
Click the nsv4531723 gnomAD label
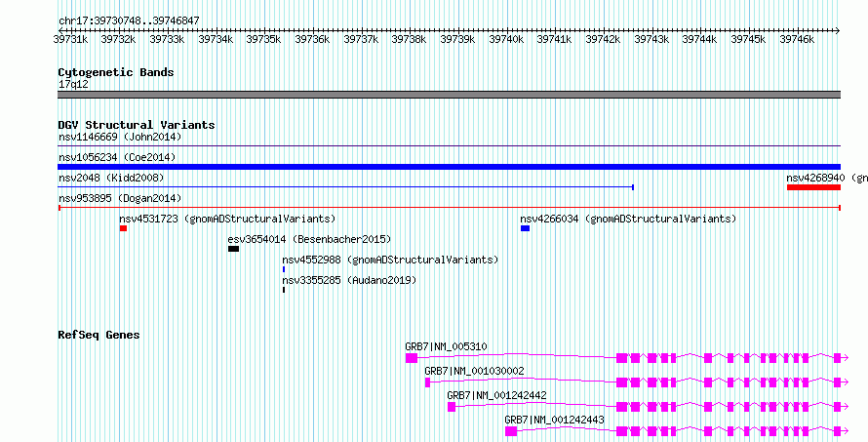pyautogui.click(x=227, y=219)
